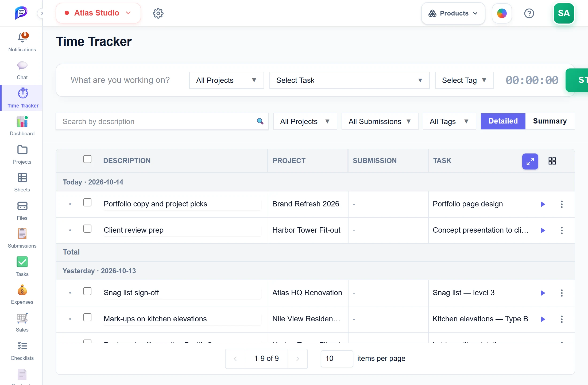
Task: Open the Select Tag dropdown
Action: pyautogui.click(x=464, y=80)
